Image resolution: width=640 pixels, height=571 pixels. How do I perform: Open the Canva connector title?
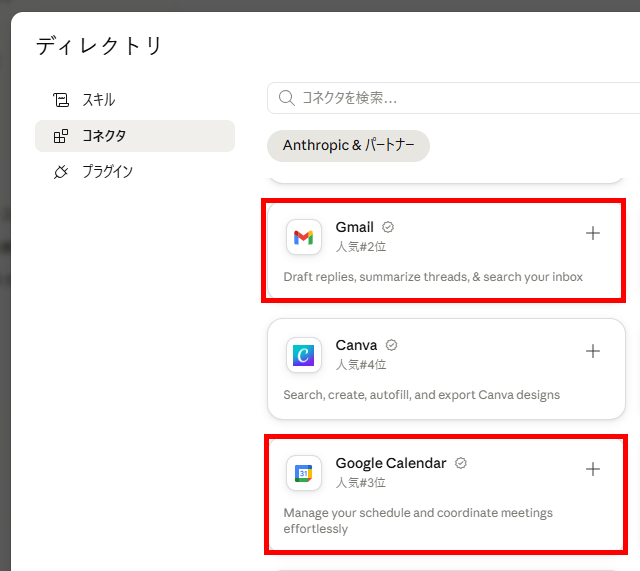pyautogui.click(x=356, y=345)
